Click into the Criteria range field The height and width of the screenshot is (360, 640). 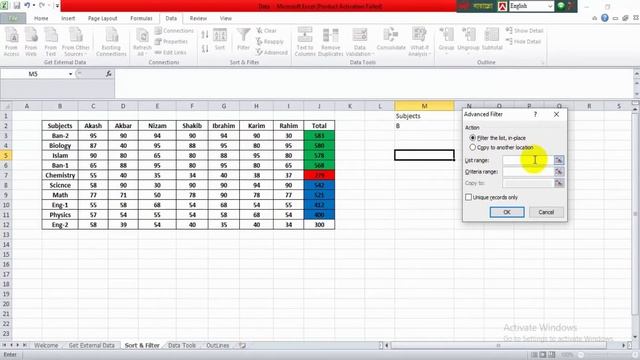(x=528, y=172)
